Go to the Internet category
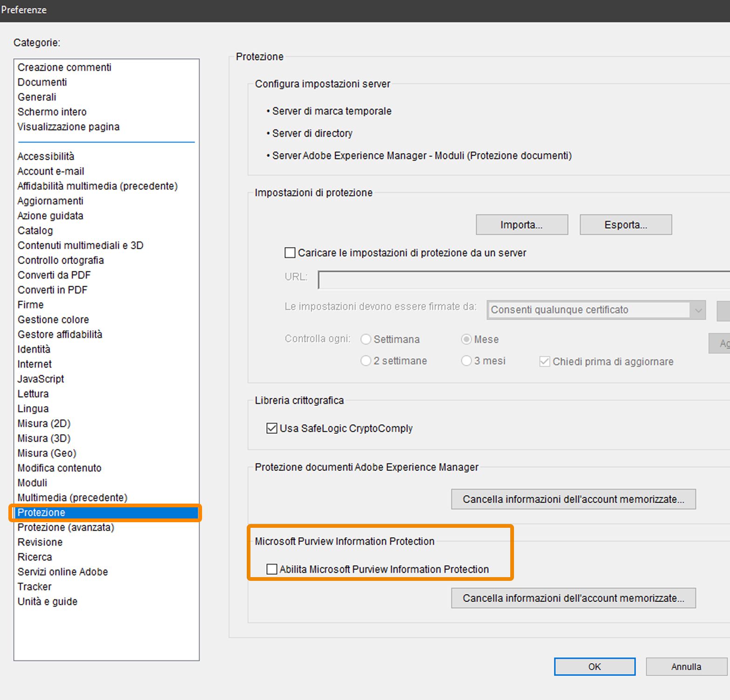Screen dimensions: 730x700 (35, 364)
